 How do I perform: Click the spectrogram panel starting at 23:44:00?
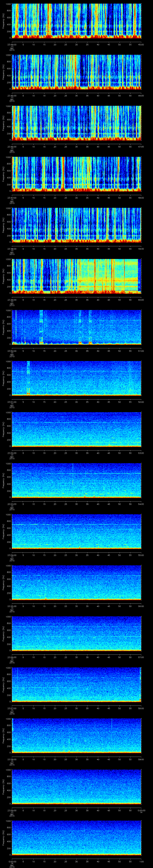click(77, 21)
